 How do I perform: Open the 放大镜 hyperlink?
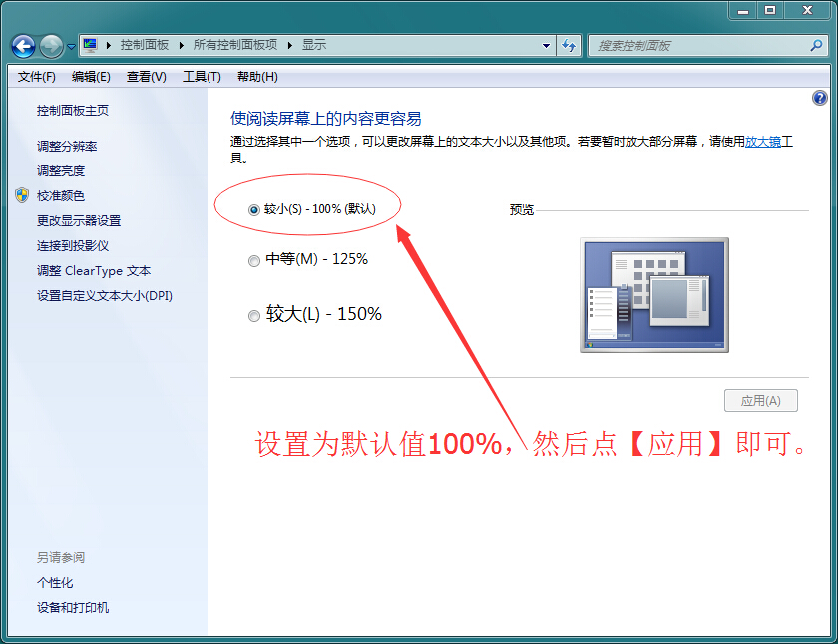pos(763,142)
